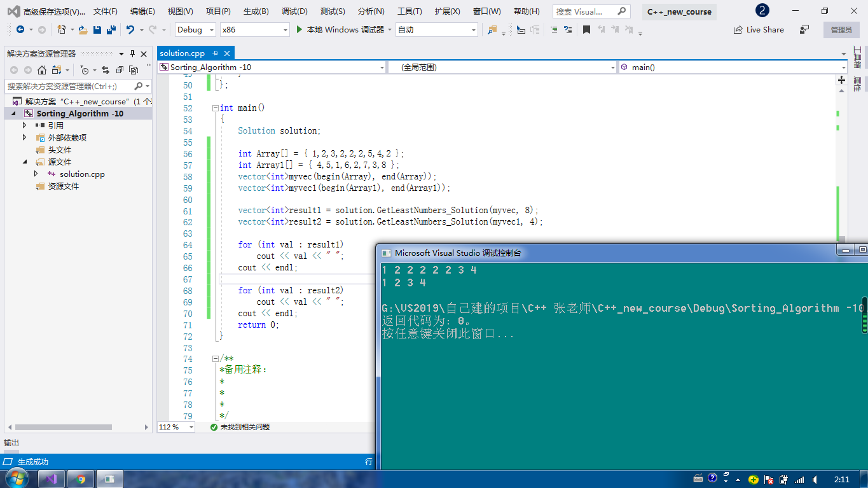Viewport: 868px width, 488px height.
Task: Open the 帮助(H) menu
Action: pos(527,11)
